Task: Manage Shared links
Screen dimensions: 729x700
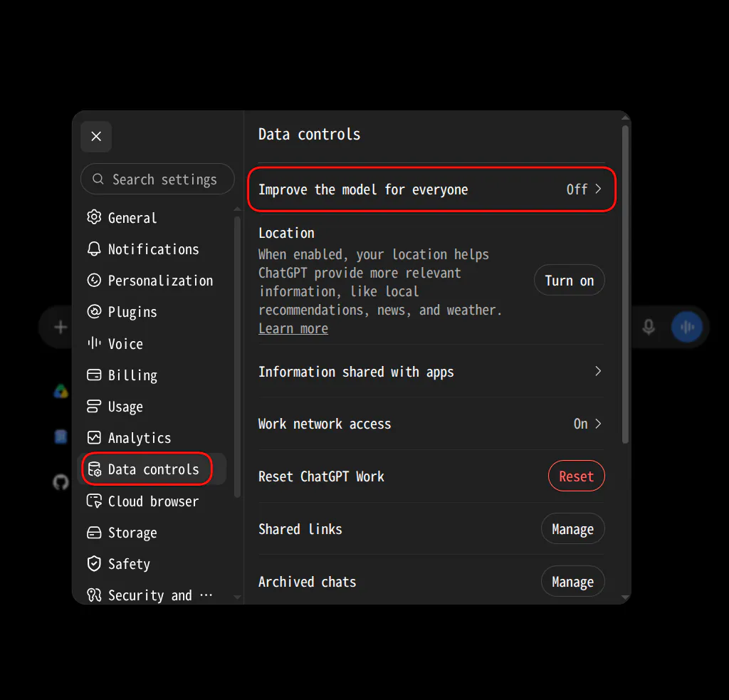Action: pyautogui.click(x=573, y=529)
